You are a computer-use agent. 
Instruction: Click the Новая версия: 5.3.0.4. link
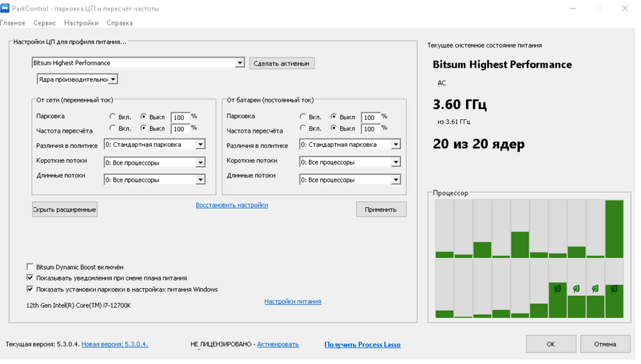point(115,344)
